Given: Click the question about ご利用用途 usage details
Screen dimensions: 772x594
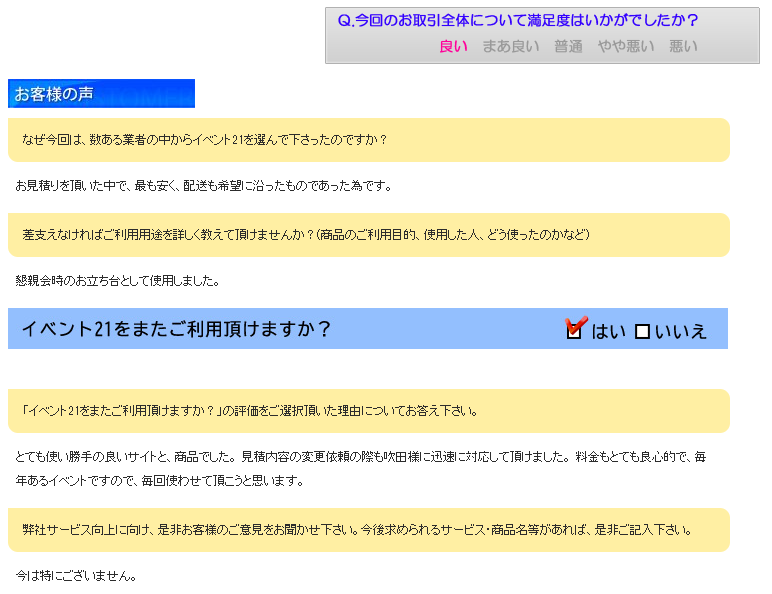Looking at the screenshot, I should (305, 235).
